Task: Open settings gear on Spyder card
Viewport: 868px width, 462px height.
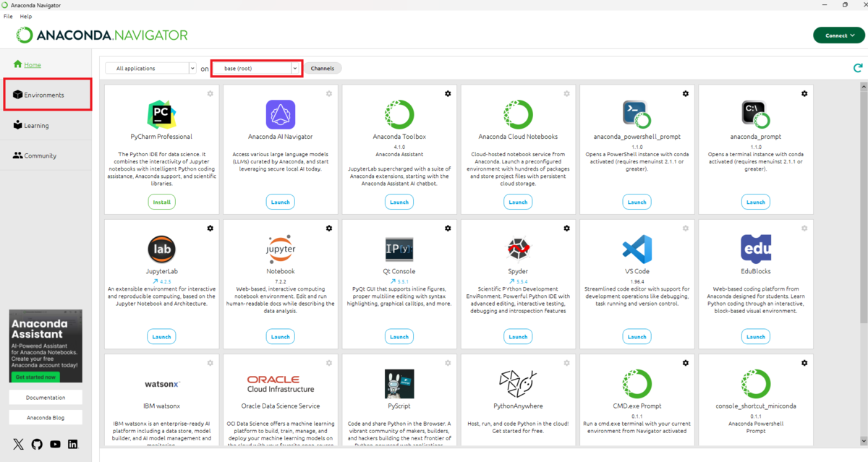Action: [566, 228]
